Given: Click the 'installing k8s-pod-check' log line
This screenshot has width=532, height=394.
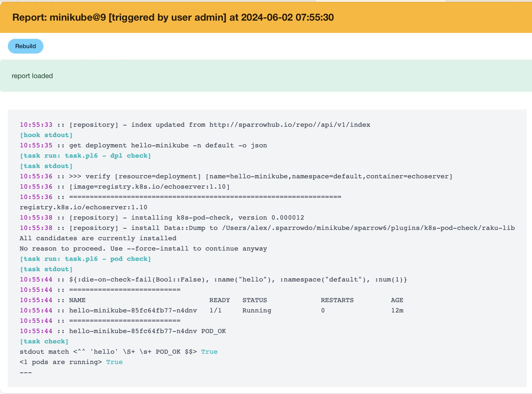Looking at the screenshot, I should (187, 218).
